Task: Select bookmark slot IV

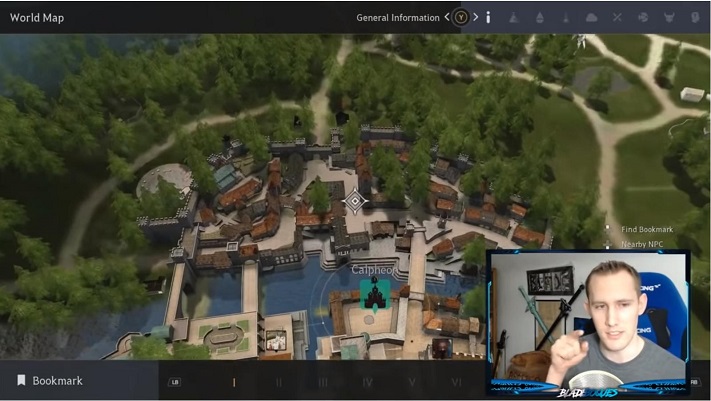Action: pyautogui.click(x=367, y=382)
